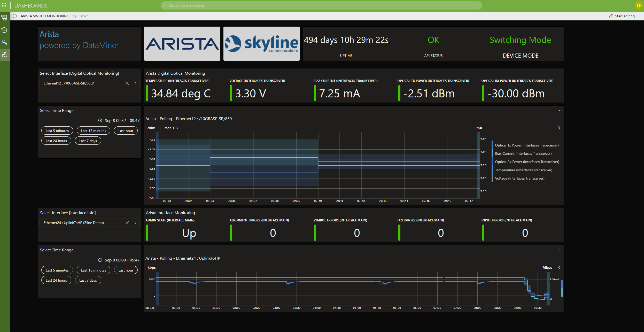The width and height of the screenshot is (644, 332).
Task: Open options ellipsis on Ethernet12 chart
Action: [x=560, y=110]
